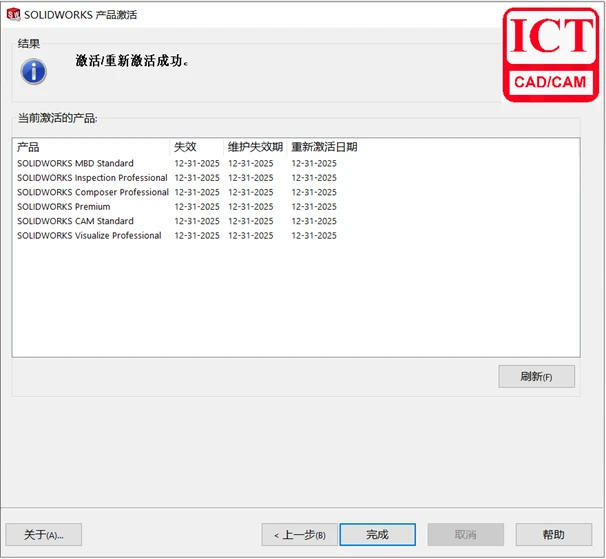Click the 维护失效期 date of MBD Standard
606x559 pixels.
pos(250,164)
